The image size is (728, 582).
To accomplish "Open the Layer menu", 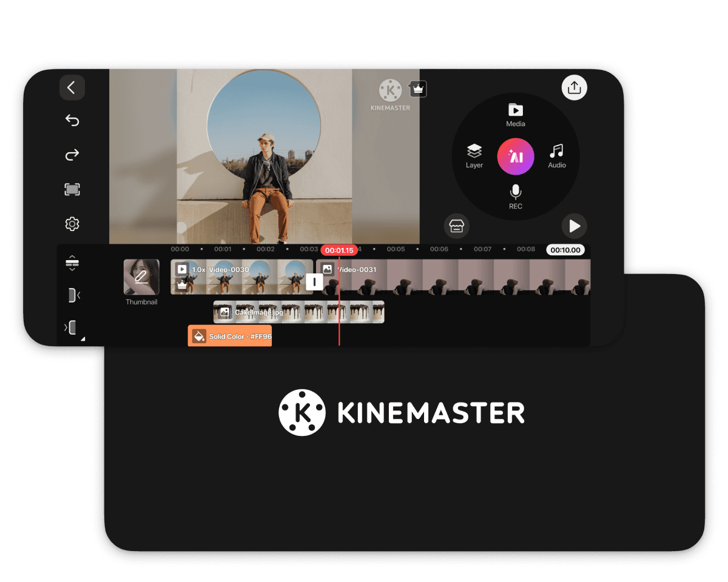I will tap(474, 156).
